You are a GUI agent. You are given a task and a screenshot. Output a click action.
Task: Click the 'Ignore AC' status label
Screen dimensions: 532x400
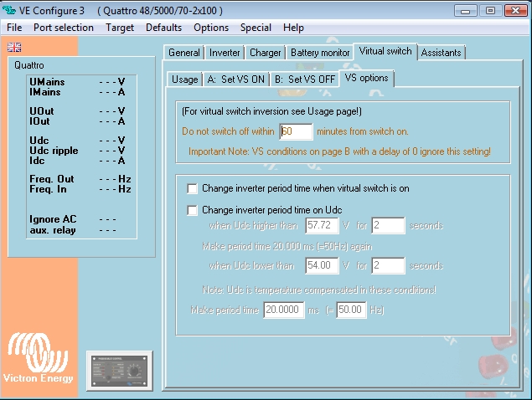(53, 219)
